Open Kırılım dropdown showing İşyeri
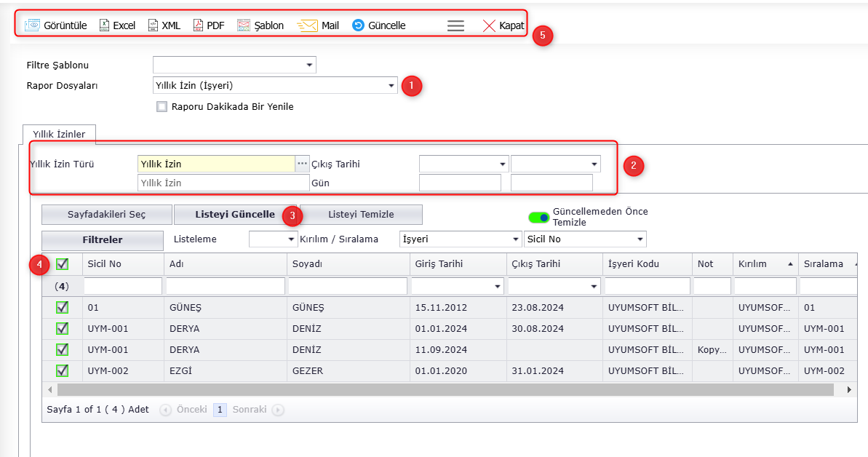This screenshot has height=457, width=868. point(516,239)
